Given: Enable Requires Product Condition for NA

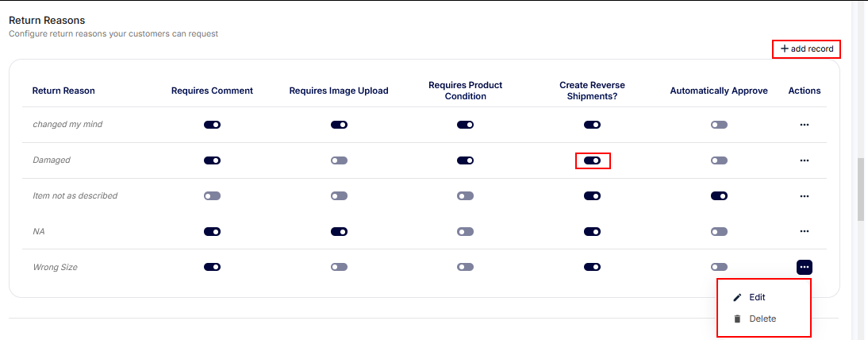Looking at the screenshot, I should pyautogui.click(x=465, y=231).
